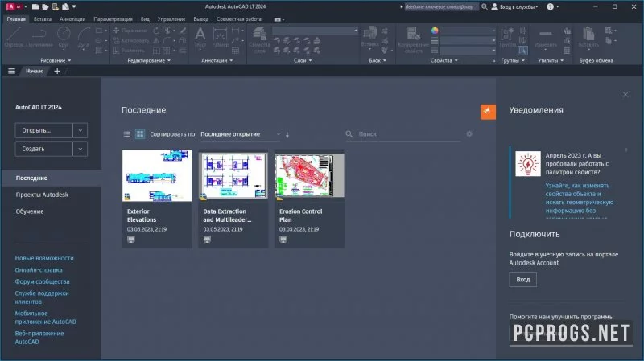Screen dimensions: 644x361
Task: Click the Вход sign-in button
Action: (522, 279)
